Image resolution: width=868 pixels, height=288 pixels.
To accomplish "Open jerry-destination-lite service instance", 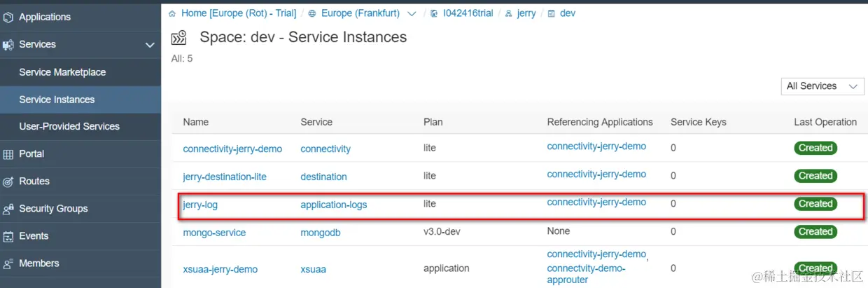I will [x=225, y=177].
